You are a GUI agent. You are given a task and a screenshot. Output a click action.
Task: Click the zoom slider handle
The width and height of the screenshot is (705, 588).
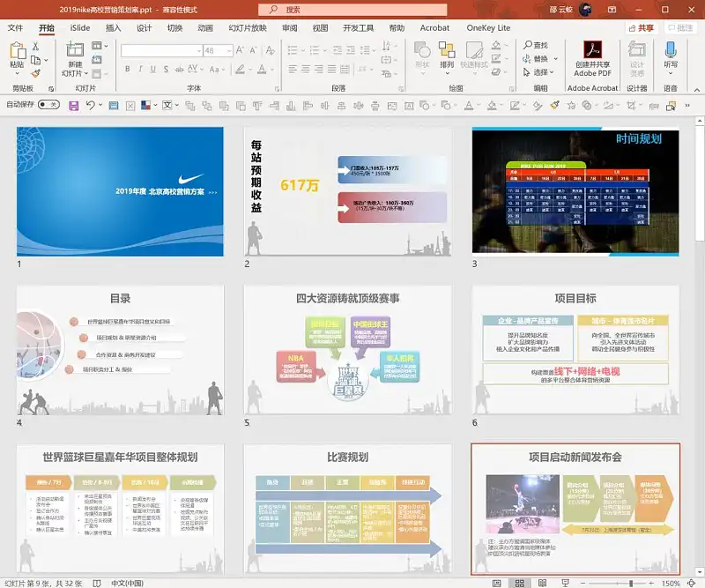(x=631, y=583)
